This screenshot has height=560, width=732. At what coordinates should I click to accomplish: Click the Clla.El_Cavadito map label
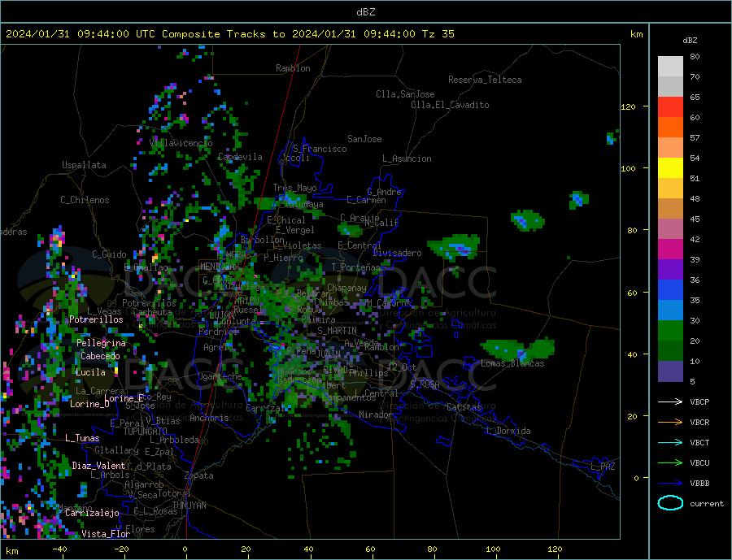450,105
